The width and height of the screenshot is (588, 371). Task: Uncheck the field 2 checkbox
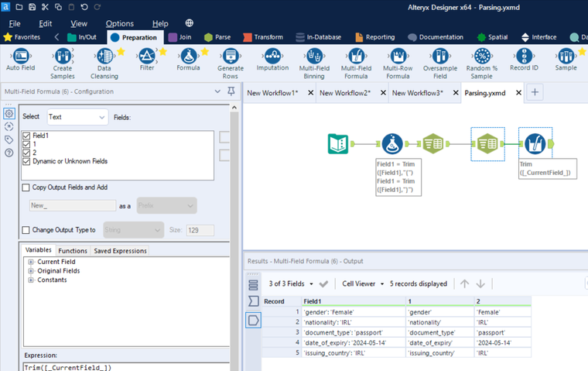tap(26, 153)
